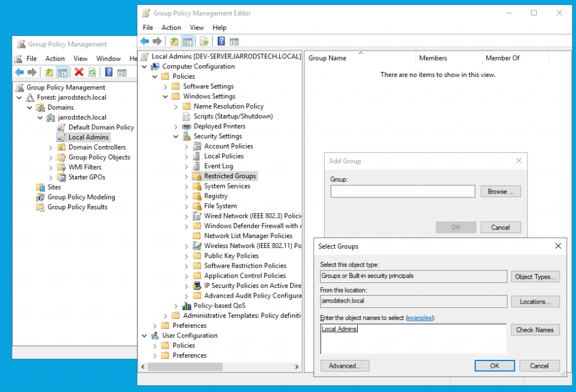Click the Forward navigation arrow in the editor toolbar

coord(157,41)
